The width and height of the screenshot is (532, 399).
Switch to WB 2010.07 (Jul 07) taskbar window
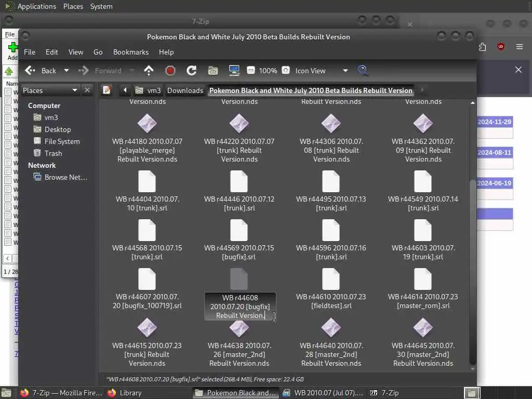(323, 393)
